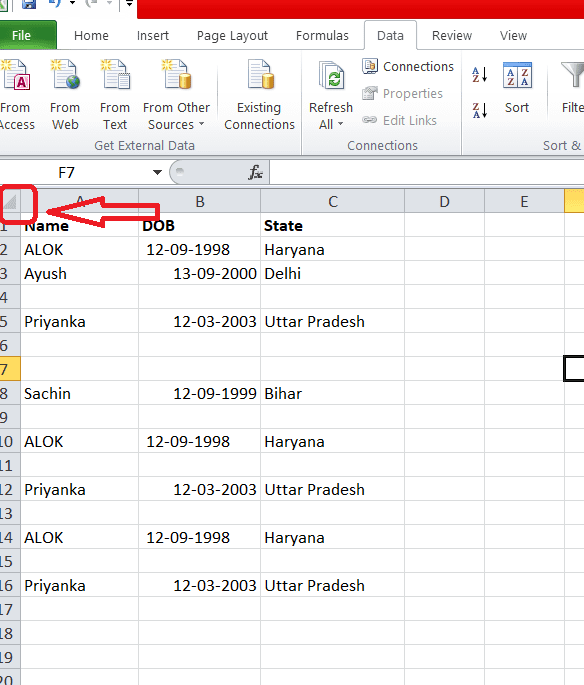Image resolution: width=584 pixels, height=685 pixels.
Task: Click the DOB header cell
Action: pos(200,225)
